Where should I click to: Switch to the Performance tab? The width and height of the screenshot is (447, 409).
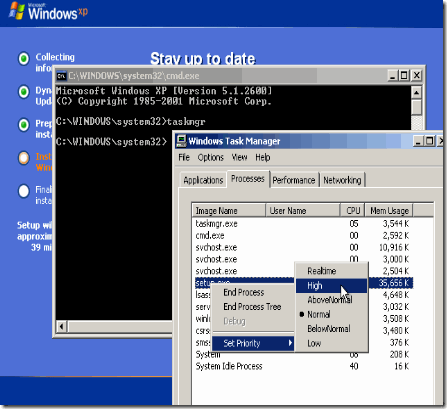tap(294, 180)
